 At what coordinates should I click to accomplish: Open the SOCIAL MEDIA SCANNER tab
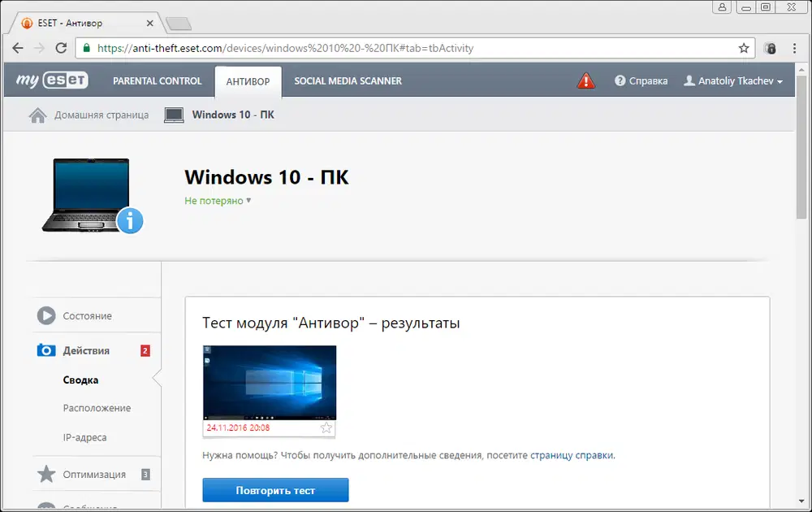click(348, 80)
